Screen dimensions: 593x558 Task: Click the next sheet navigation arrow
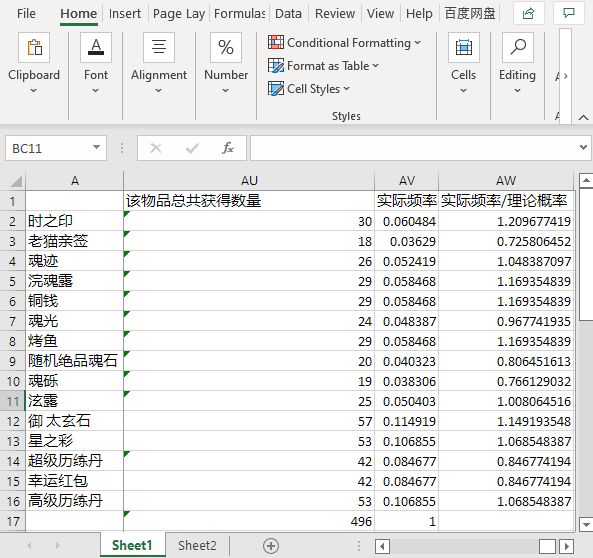pyautogui.click(x=57, y=546)
